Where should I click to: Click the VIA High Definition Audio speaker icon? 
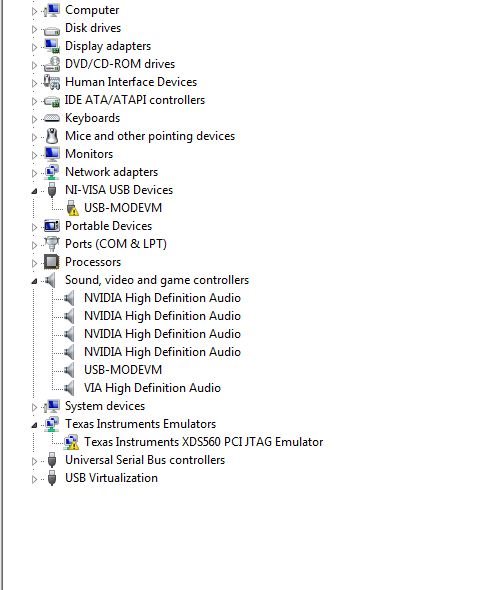click(x=69, y=388)
